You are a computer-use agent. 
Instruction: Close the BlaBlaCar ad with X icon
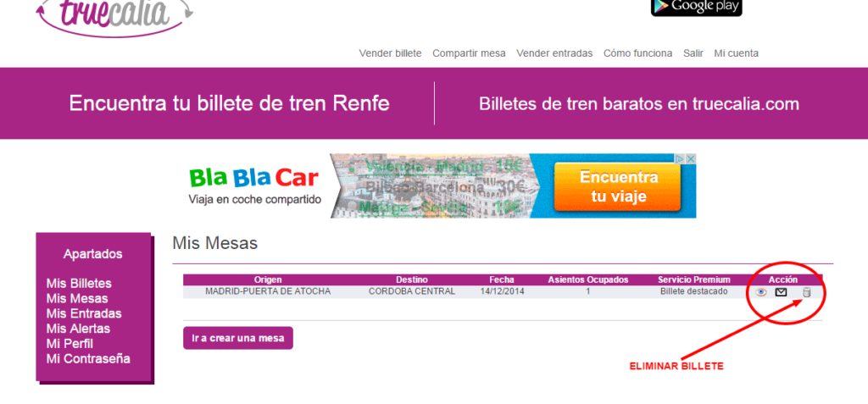pos(691,158)
